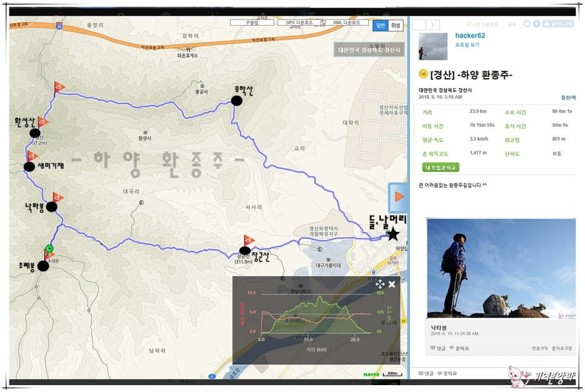Click the orange play arrow on map edge
Screen dimensions: 585x392
tap(399, 197)
